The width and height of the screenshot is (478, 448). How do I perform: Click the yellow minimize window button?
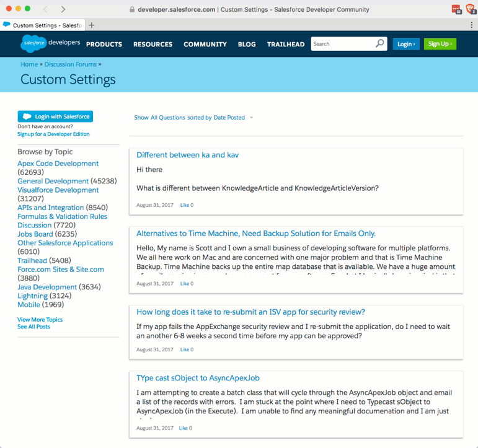(19, 9)
